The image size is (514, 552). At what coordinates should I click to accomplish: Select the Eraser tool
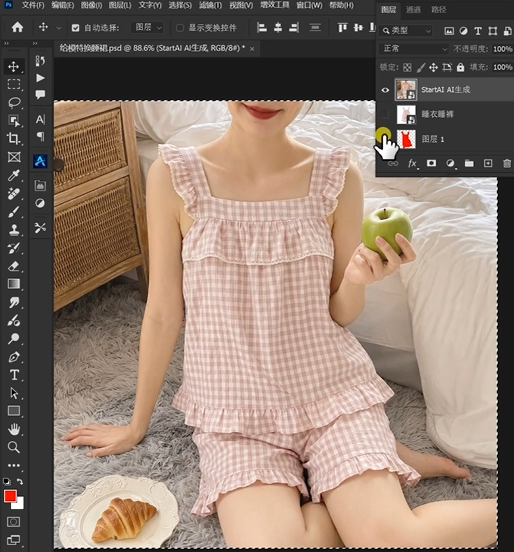14,266
